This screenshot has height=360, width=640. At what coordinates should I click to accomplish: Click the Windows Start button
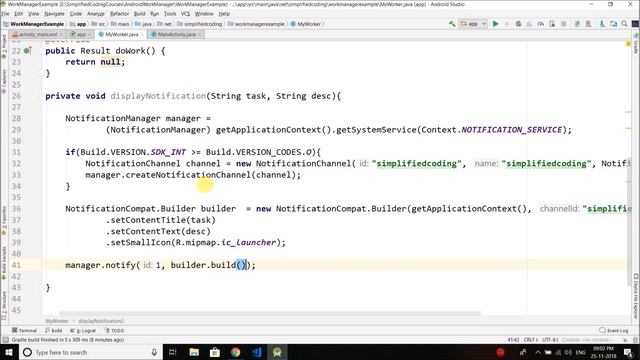pos(9,352)
